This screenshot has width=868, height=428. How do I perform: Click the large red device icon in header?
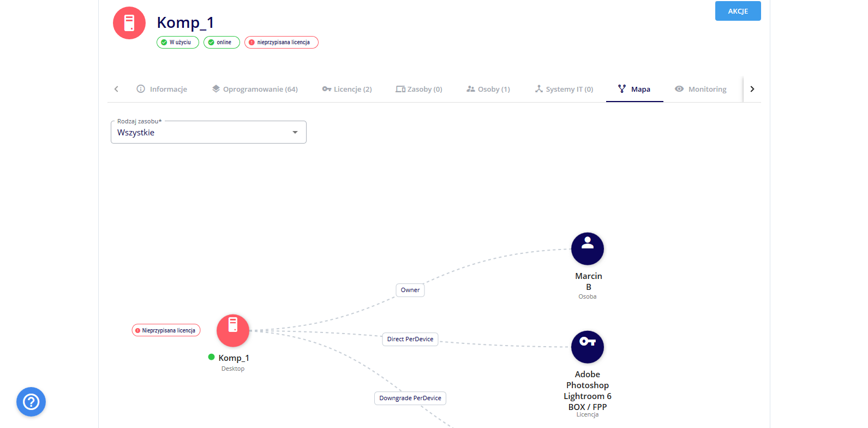[129, 23]
